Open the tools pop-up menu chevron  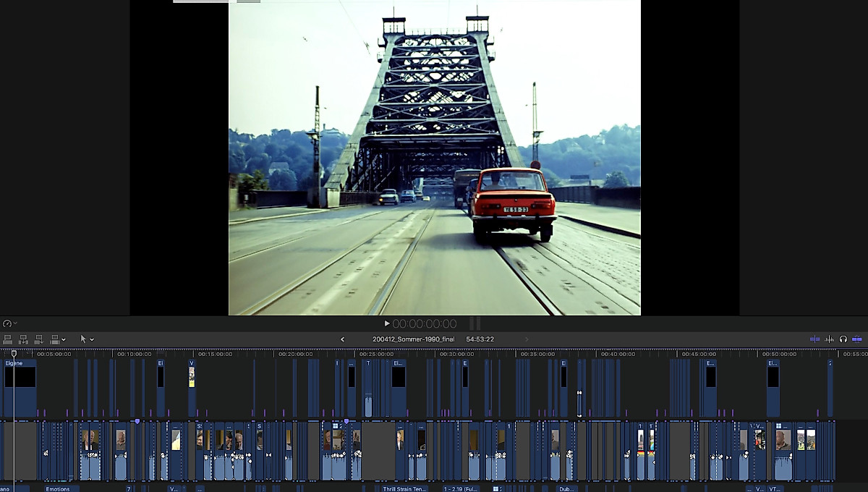pyautogui.click(x=92, y=339)
